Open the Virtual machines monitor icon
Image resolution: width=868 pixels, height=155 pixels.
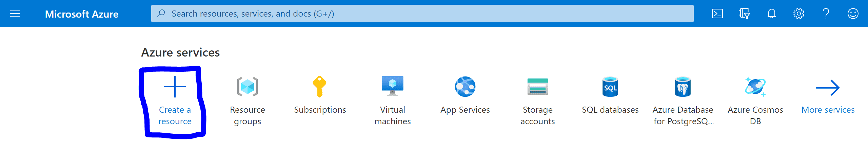(x=392, y=86)
